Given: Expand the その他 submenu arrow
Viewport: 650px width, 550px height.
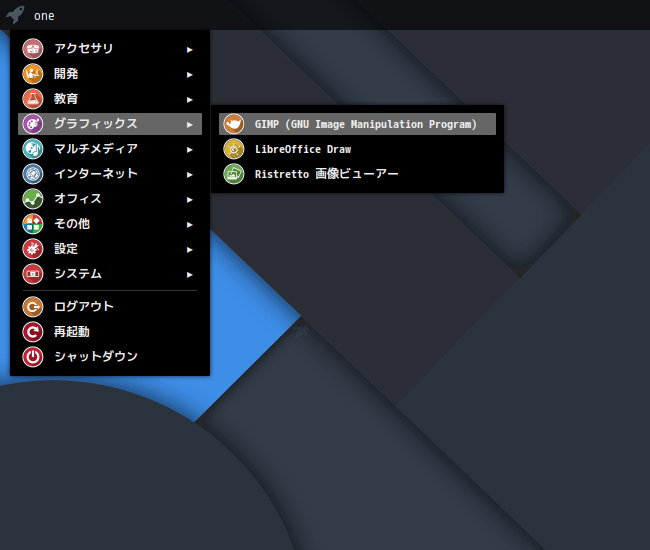Looking at the screenshot, I should pyautogui.click(x=189, y=225).
